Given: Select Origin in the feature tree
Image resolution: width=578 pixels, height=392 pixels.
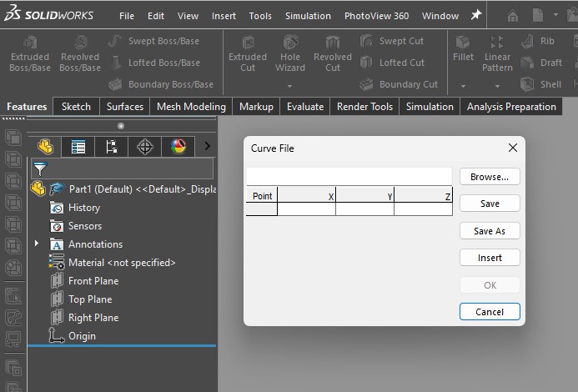Looking at the screenshot, I should tap(73, 336).
